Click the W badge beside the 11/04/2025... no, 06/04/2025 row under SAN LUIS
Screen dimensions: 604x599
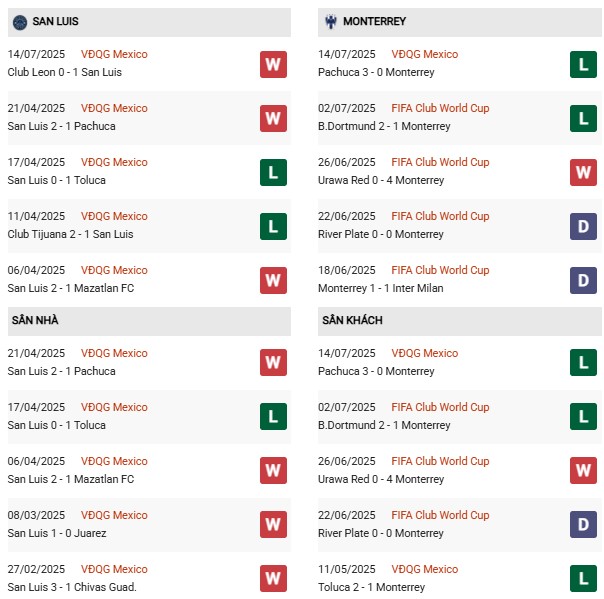pos(273,280)
